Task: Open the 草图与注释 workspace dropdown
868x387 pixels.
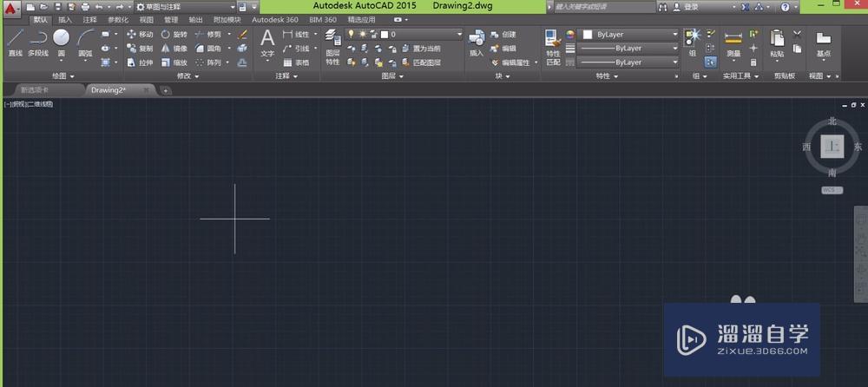Action: tap(186, 7)
